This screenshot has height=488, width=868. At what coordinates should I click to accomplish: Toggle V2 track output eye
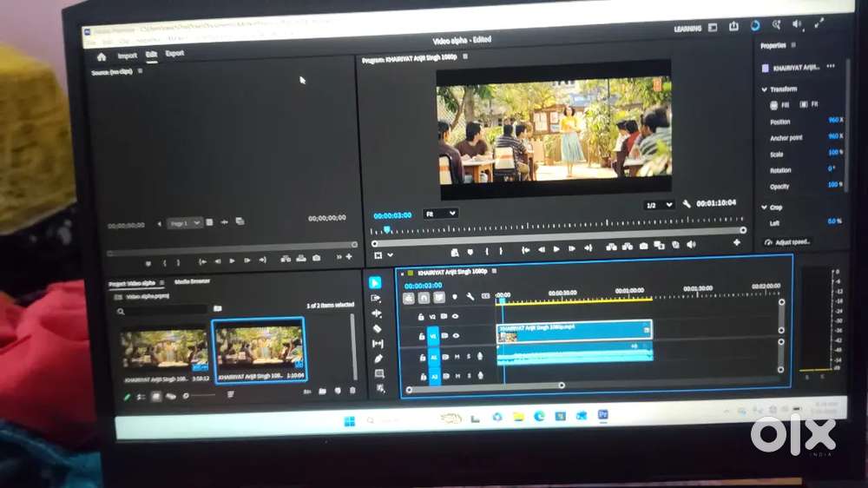(x=456, y=316)
